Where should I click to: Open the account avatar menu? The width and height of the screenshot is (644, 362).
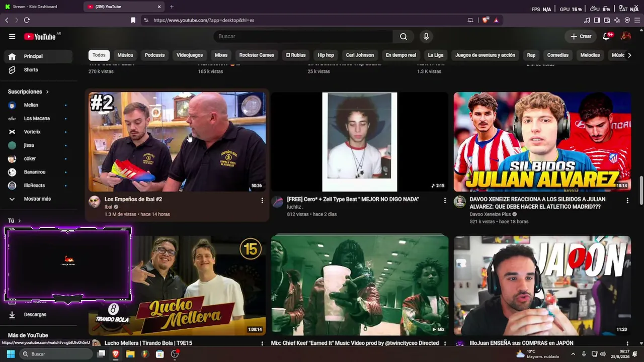pos(626,36)
